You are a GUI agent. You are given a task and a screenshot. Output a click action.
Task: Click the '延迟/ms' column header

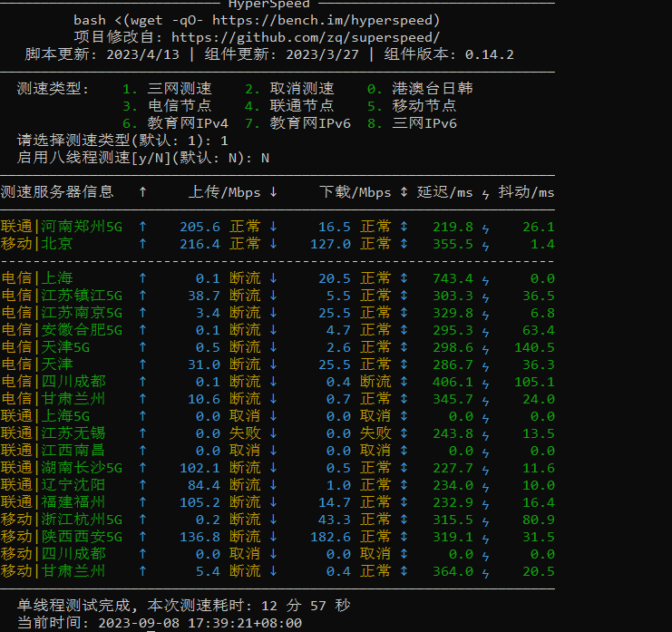(x=445, y=192)
